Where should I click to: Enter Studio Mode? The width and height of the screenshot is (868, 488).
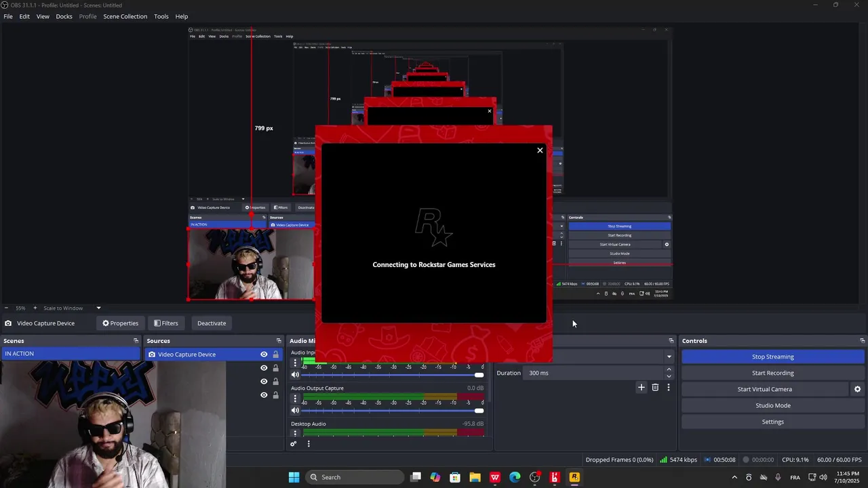coord(772,405)
